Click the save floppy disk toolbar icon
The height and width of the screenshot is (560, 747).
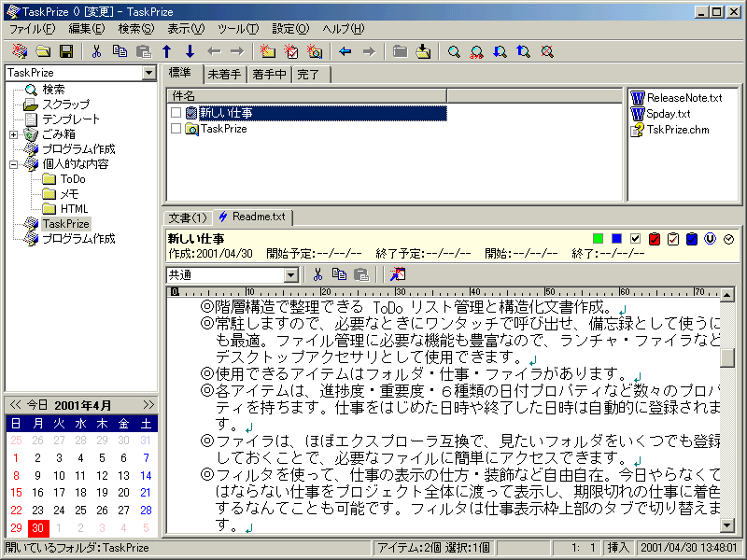click(x=66, y=51)
